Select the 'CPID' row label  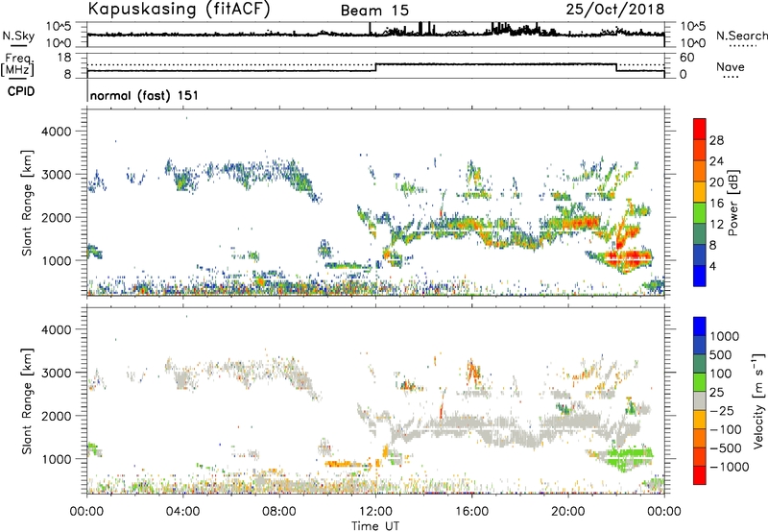(21, 91)
